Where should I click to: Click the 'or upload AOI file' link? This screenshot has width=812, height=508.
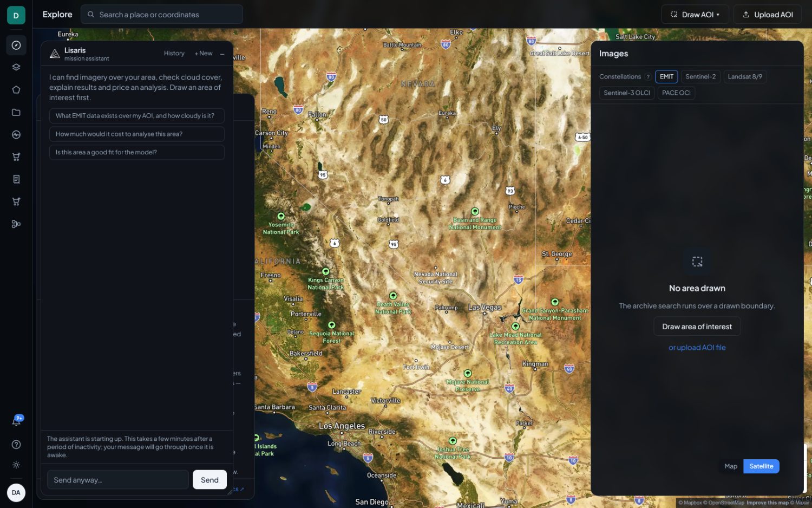coord(697,348)
